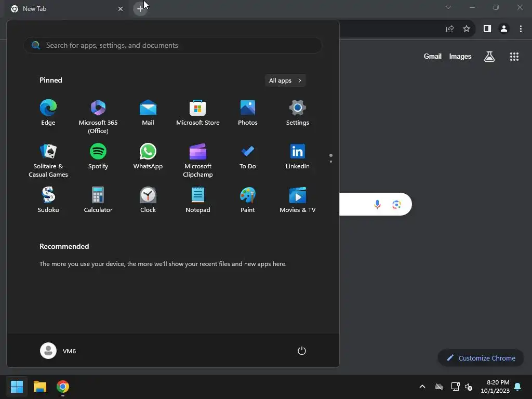The image size is (532, 399).
Task: Launch Notepad
Action: point(198,200)
